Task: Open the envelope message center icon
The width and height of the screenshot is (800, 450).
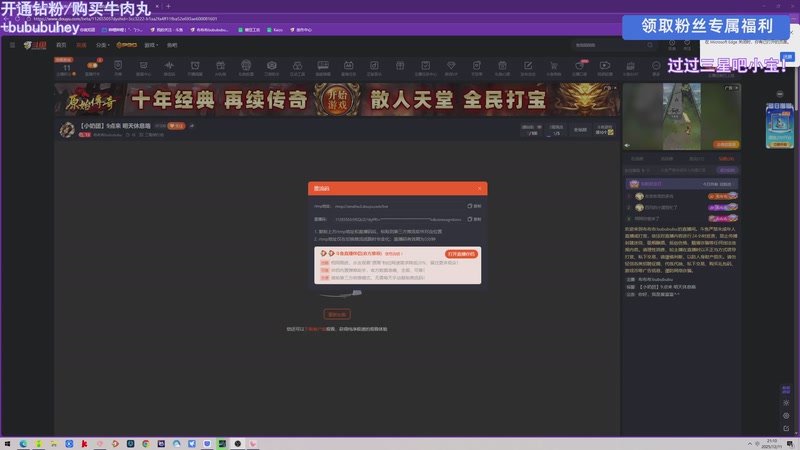Action: click(x=143, y=65)
